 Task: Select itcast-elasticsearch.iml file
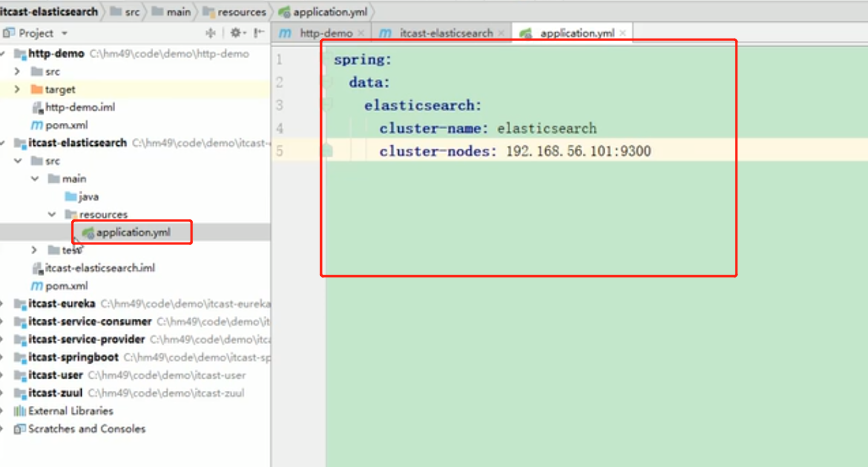pyautogui.click(x=94, y=268)
